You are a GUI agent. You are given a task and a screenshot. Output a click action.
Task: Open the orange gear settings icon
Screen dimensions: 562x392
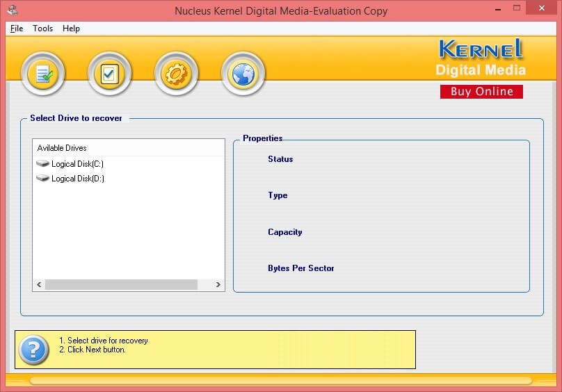pos(177,74)
